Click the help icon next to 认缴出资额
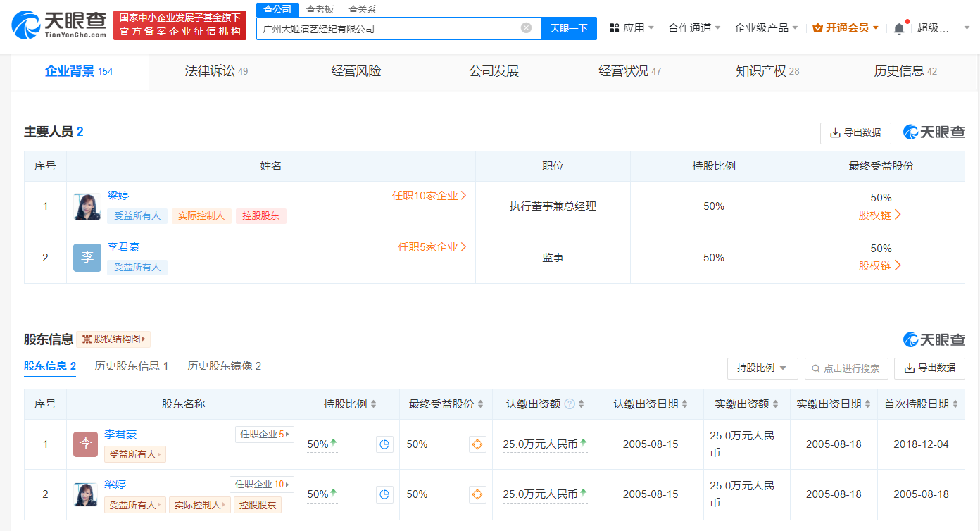 click(x=570, y=404)
